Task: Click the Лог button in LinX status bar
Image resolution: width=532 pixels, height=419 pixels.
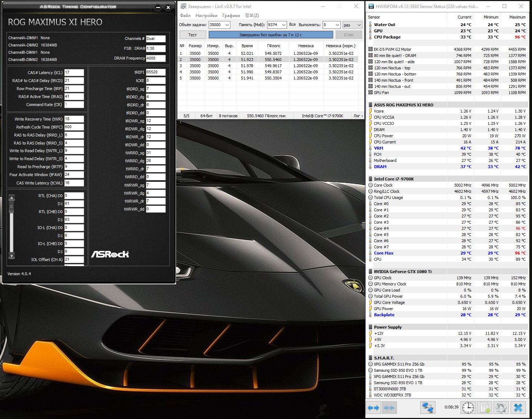Action: tap(358, 116)
